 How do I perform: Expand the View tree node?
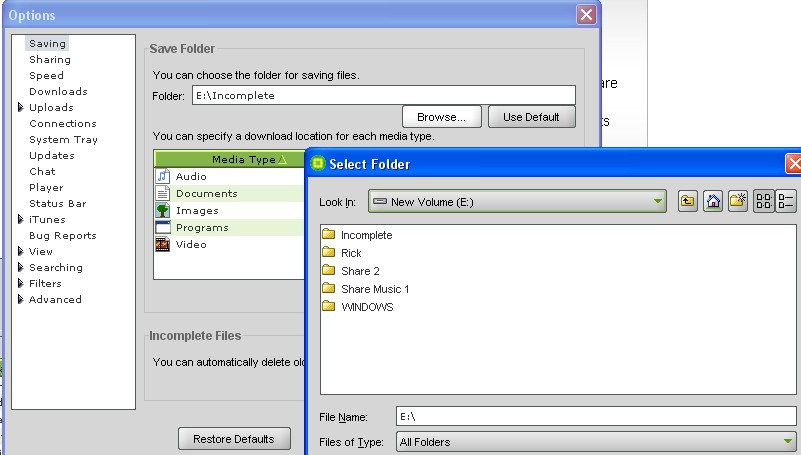coord(20,251)
